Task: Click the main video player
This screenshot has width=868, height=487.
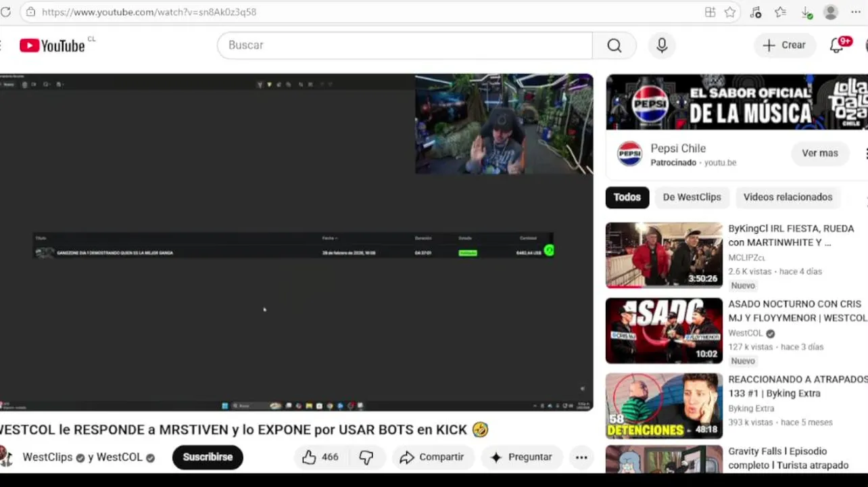Action: point(296,242)
